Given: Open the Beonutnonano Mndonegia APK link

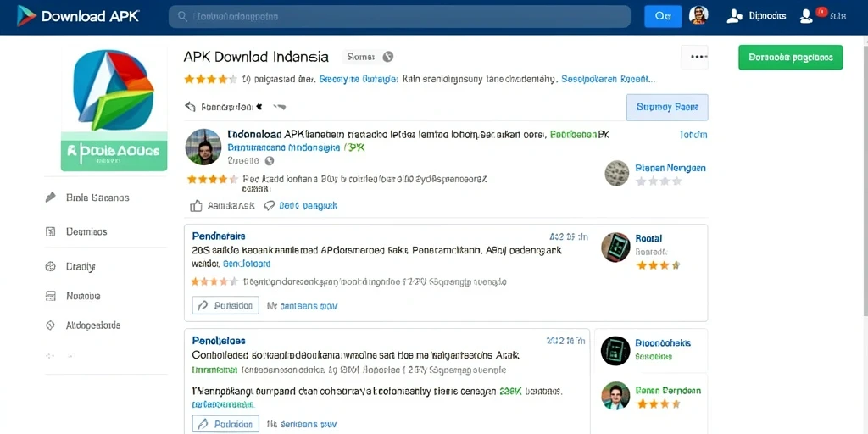Looking at the screenshot, I should tap(296, 147).
